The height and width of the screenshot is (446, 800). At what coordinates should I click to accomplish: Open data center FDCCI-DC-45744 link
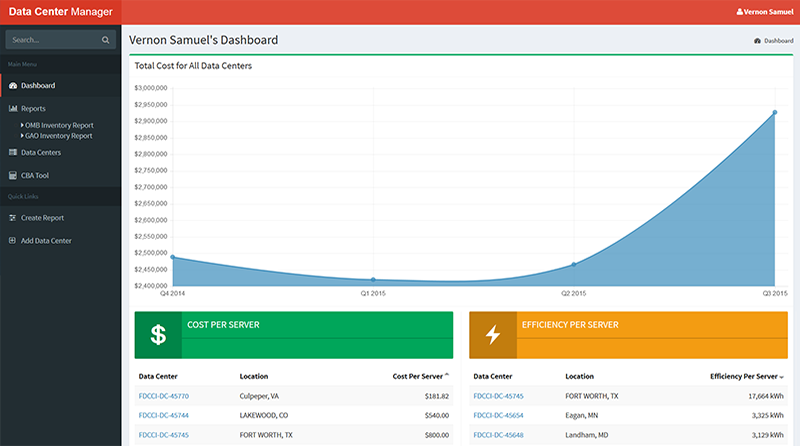[164, 415]
